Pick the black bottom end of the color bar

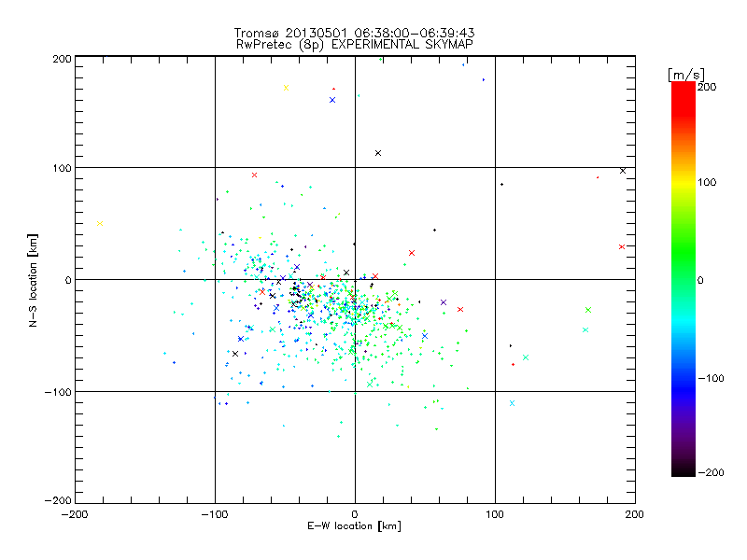(x=684, y=470)
